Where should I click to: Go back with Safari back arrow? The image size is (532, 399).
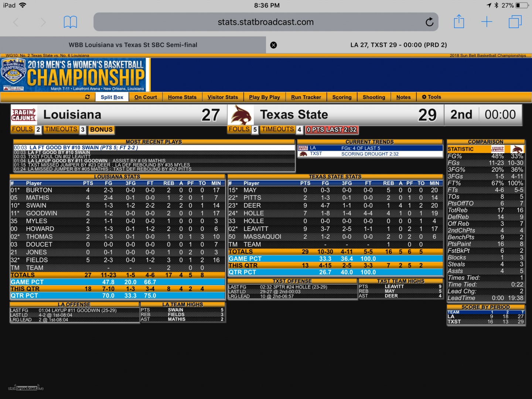tap(16, 22)
